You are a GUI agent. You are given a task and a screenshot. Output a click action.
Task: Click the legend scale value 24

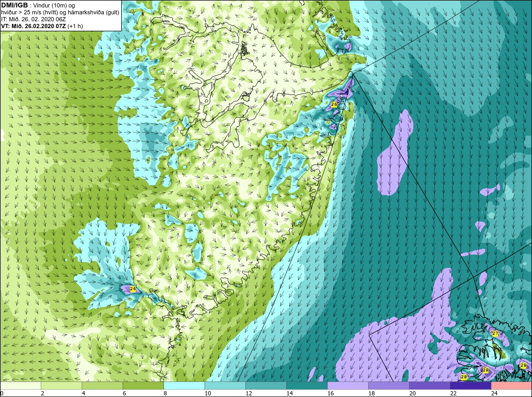tap(494, 393)
